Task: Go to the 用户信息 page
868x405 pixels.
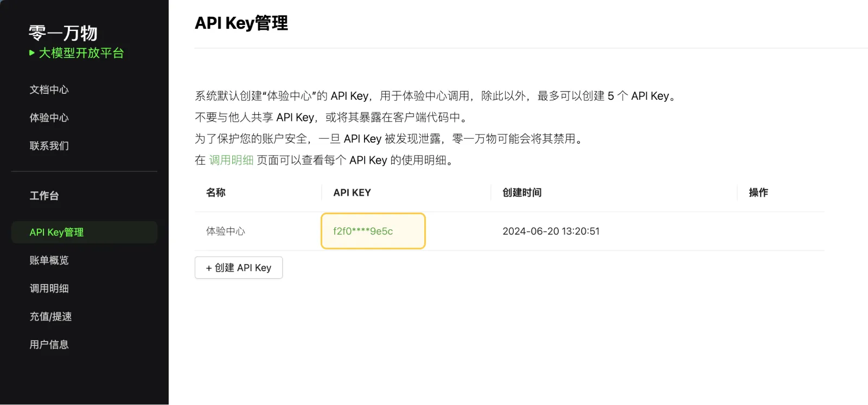Action: pyautogui.click(x=49, y=345)
